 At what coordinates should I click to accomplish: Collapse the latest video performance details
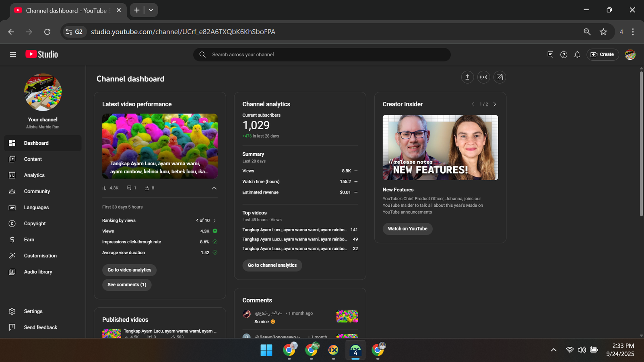click(x=214, y=188)
